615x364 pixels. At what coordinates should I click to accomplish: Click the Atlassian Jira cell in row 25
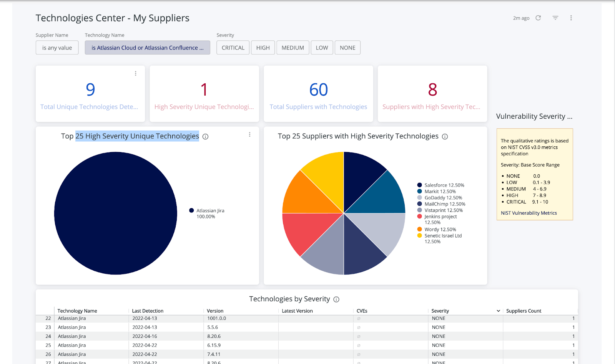tap(72, 345)
